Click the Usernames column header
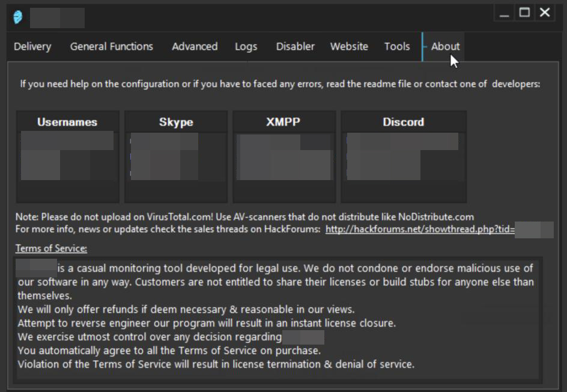This screenshot has width=567, height=392. pyautogui.click(x=67, y=122)
